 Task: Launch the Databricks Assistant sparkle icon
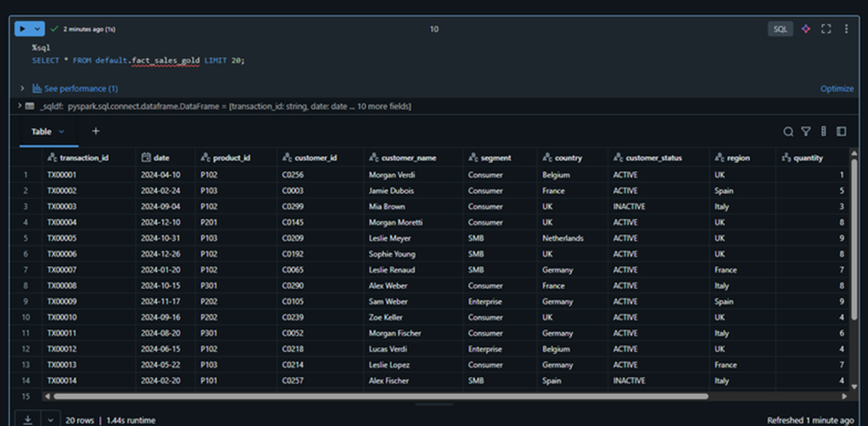click(806, 29)
